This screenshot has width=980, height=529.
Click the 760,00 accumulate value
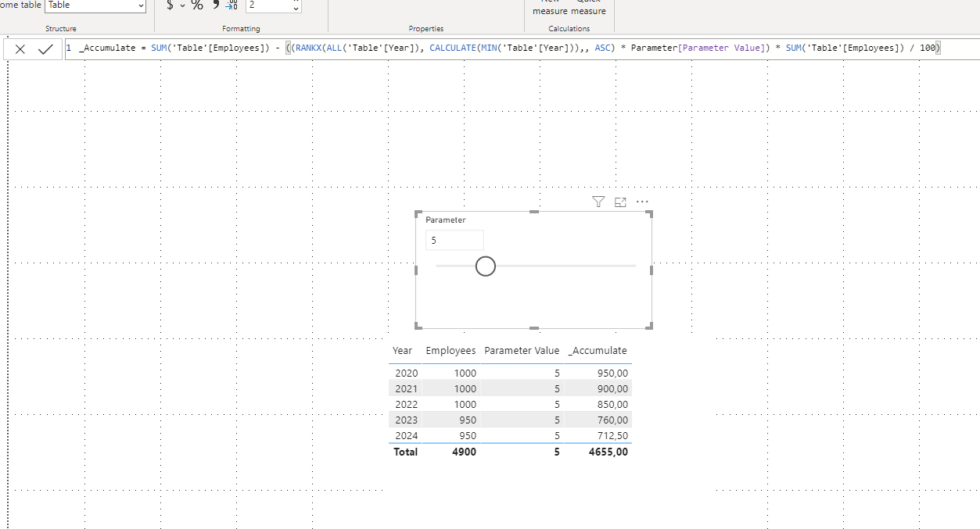point(612,420)
